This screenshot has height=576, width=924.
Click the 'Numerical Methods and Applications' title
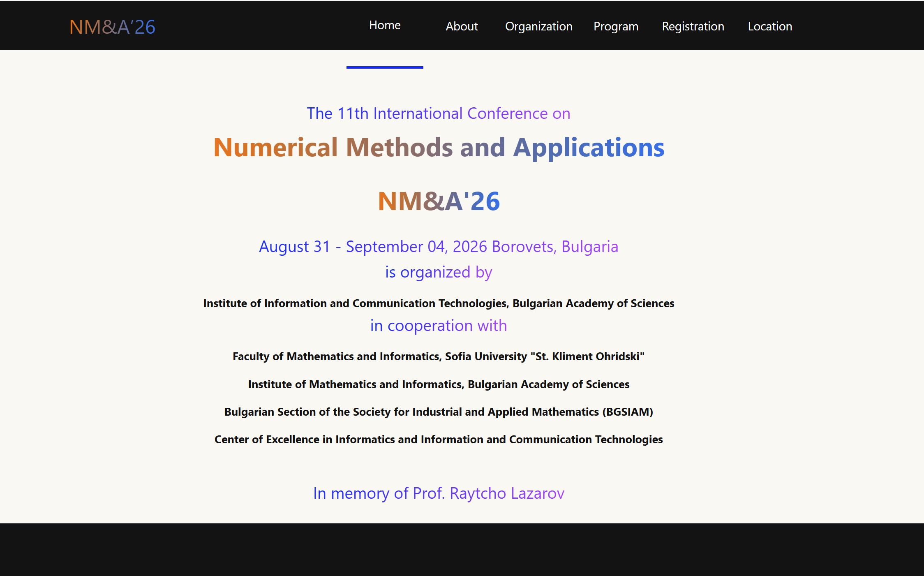point(439,147)
